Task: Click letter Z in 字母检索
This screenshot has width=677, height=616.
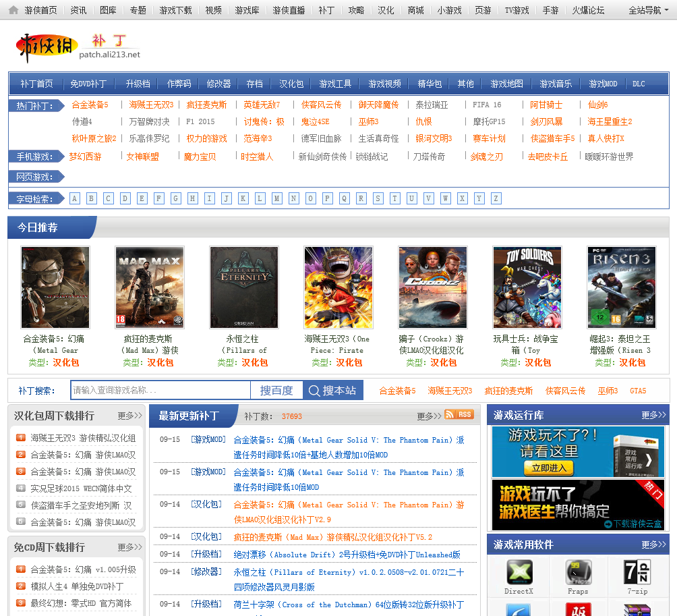Action: tap(496, 198)
